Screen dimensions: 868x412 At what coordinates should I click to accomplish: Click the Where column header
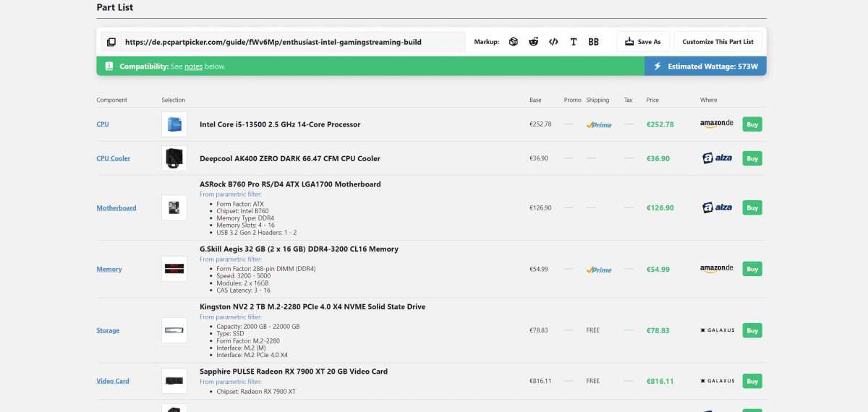708,100
